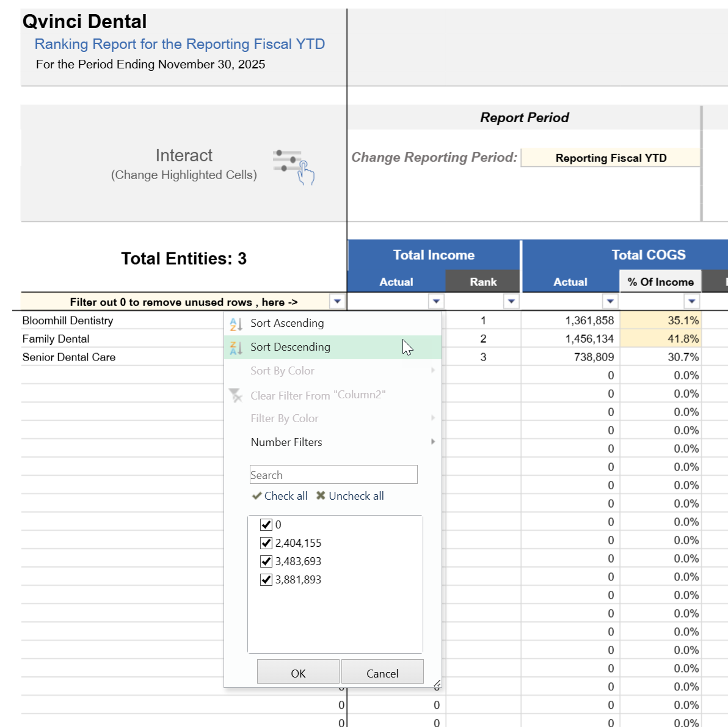Click the Clear Filter funnel icon
Image resolution: width=728 pixels, height=727 pixels.
click(x=236, y=395)
